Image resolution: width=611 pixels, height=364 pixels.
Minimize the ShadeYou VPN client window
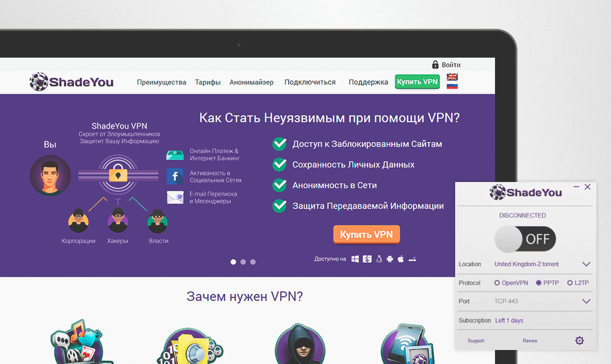pos(576,187)
